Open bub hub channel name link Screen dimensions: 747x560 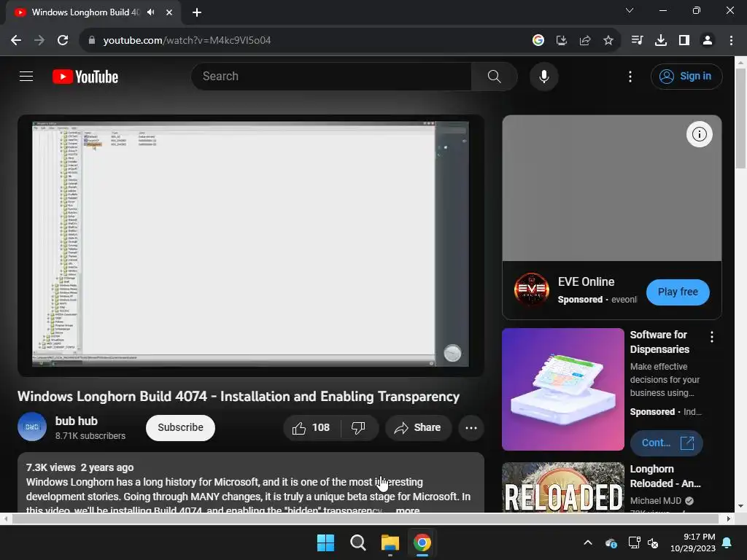pyautogui.click(x=76, y=421)
